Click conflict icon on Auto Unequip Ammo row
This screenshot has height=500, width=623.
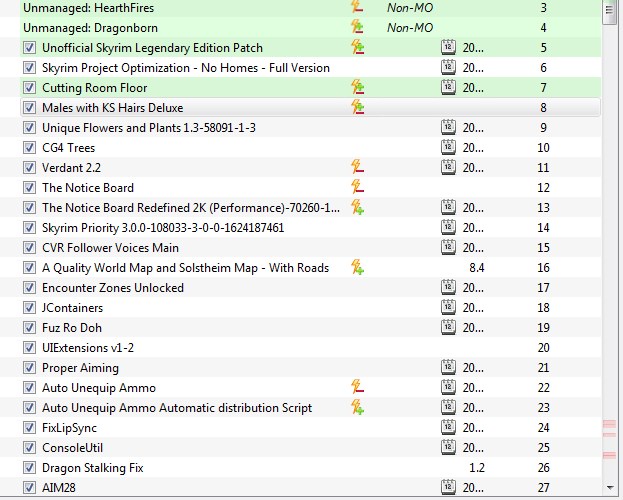[357, 387]
